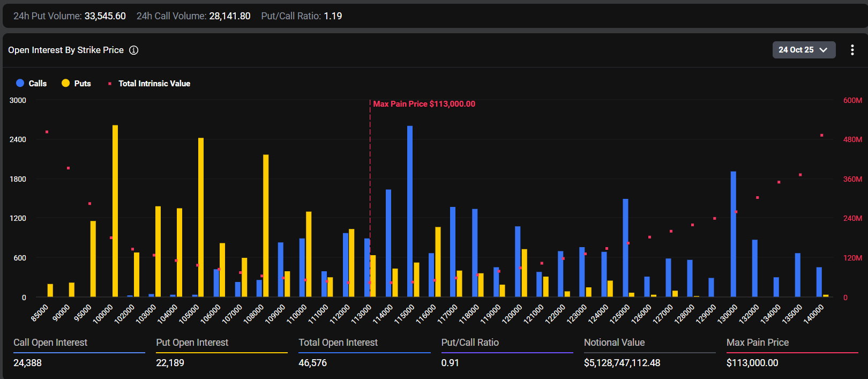
Task: Click red intrinsic value marker above 85000 strike
Action: click(47, 132)
